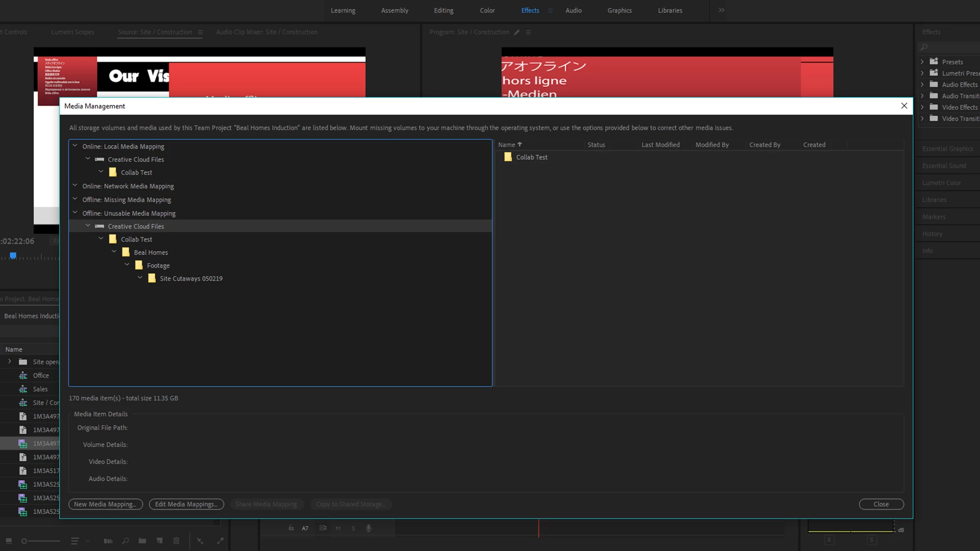Toggle the track lock on A7
Screen dimensions: 980x551
(x=291, y=528)
